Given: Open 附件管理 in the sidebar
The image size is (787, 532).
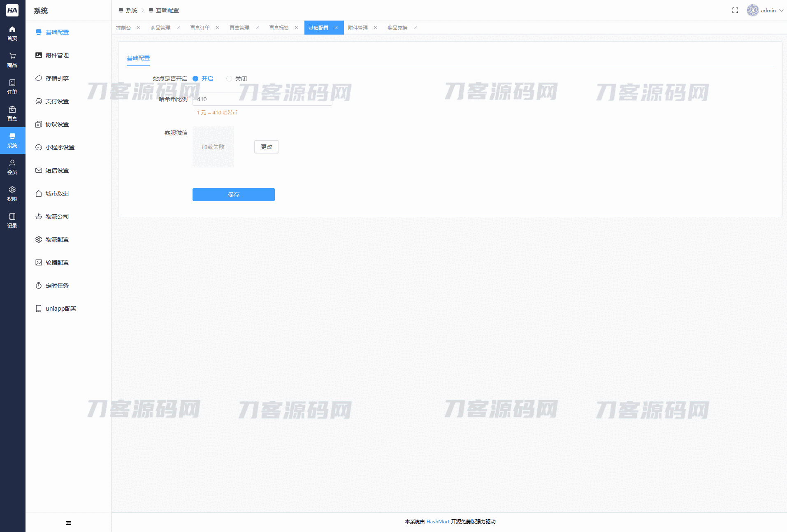Looking at the screenshot, I should [68, 55].
